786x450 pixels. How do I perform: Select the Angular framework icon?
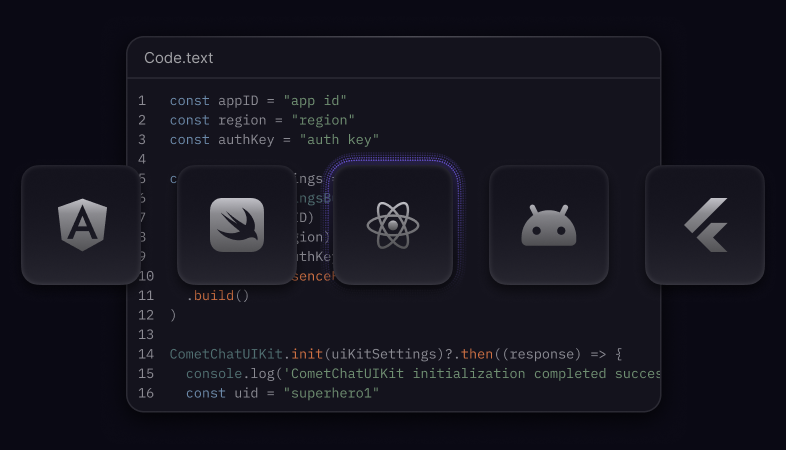click(x=81, y=225)
